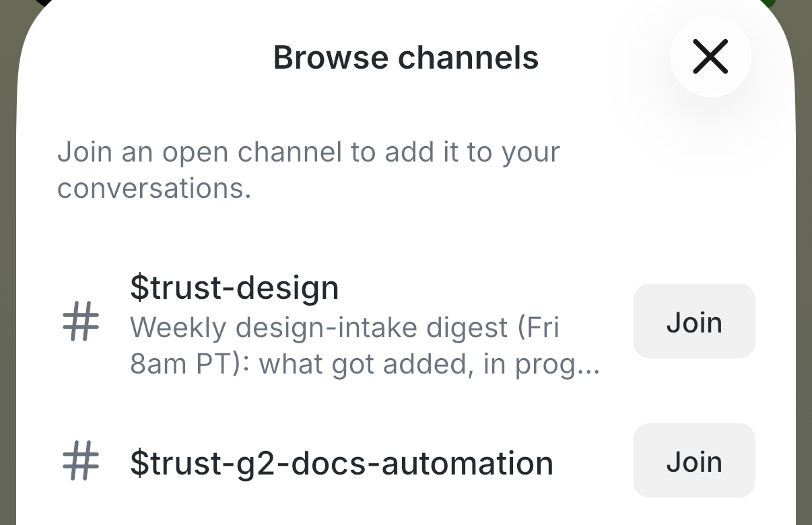This screenshot has width=812, height=525.
Task: Dismiss the dialog via the X icon
Action: click(x=710, y=57)
